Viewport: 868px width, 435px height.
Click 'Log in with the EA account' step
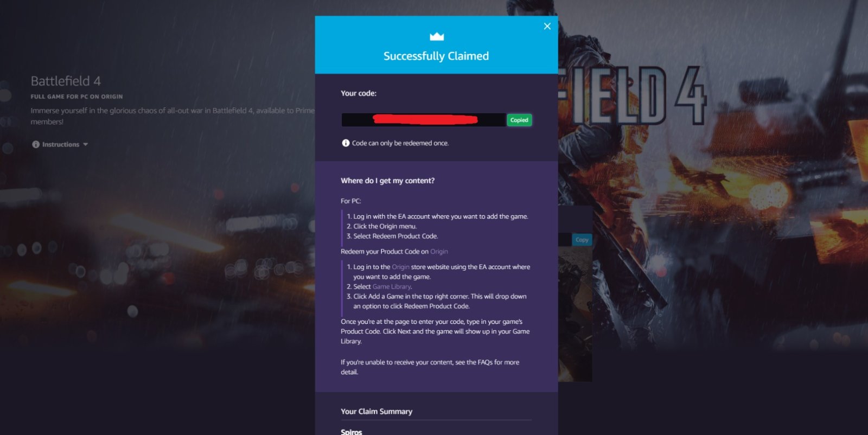click(x=441, y=216)
